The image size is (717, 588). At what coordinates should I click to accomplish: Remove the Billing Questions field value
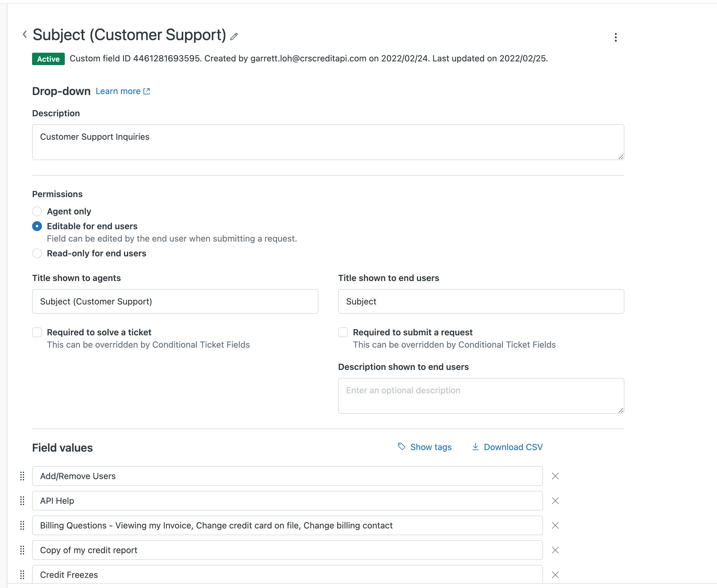tap(555, 525)
